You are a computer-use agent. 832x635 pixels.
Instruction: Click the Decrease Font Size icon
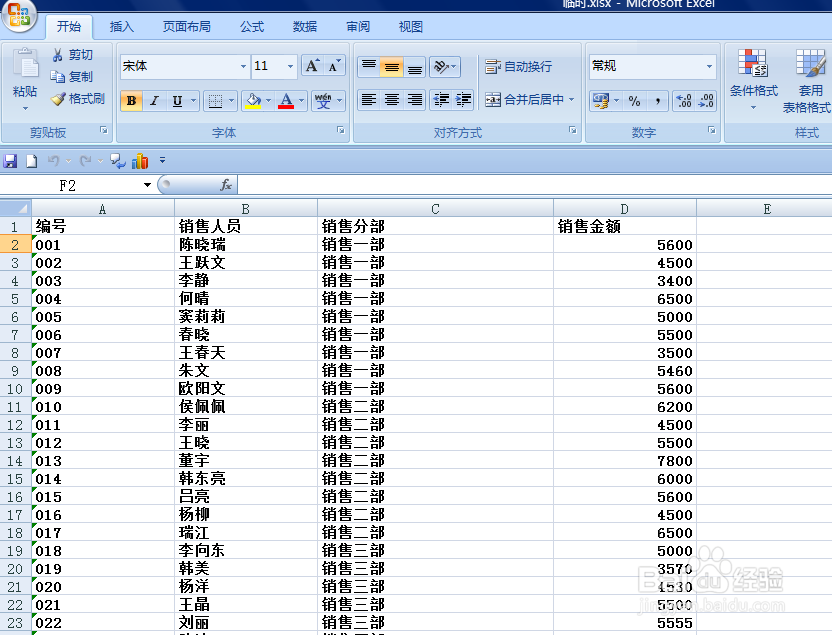click(334, 66)
